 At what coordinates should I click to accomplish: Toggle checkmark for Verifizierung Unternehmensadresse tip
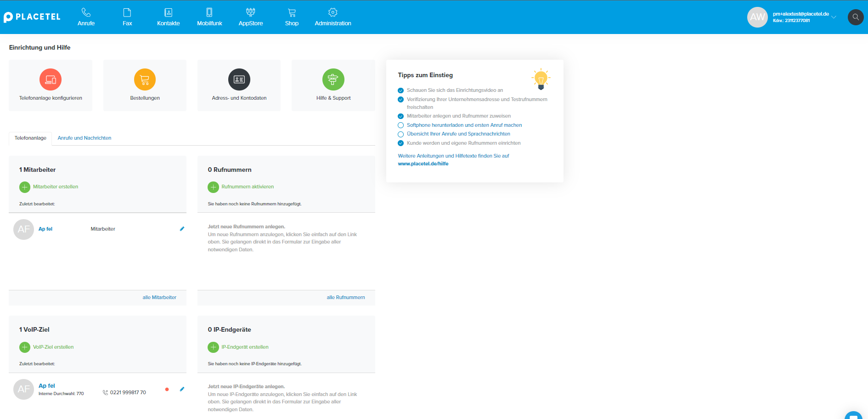click(400, 99)
